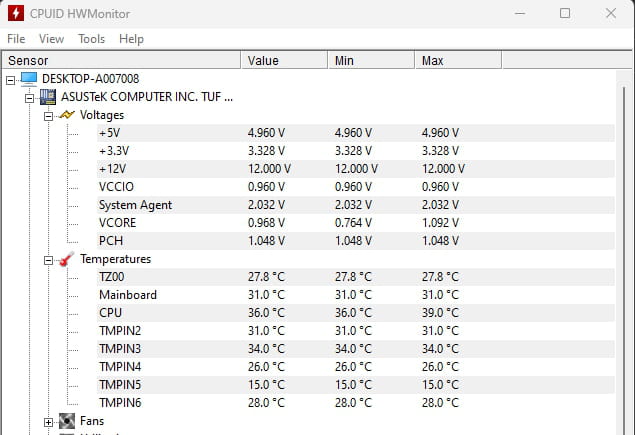Click the ASUSTeK motherboard chip icon
The image size is (635, 435).
[x=48, y=97]
